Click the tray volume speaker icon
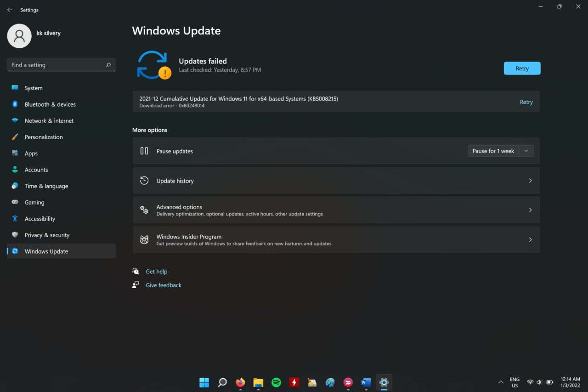 coord(540,382)
